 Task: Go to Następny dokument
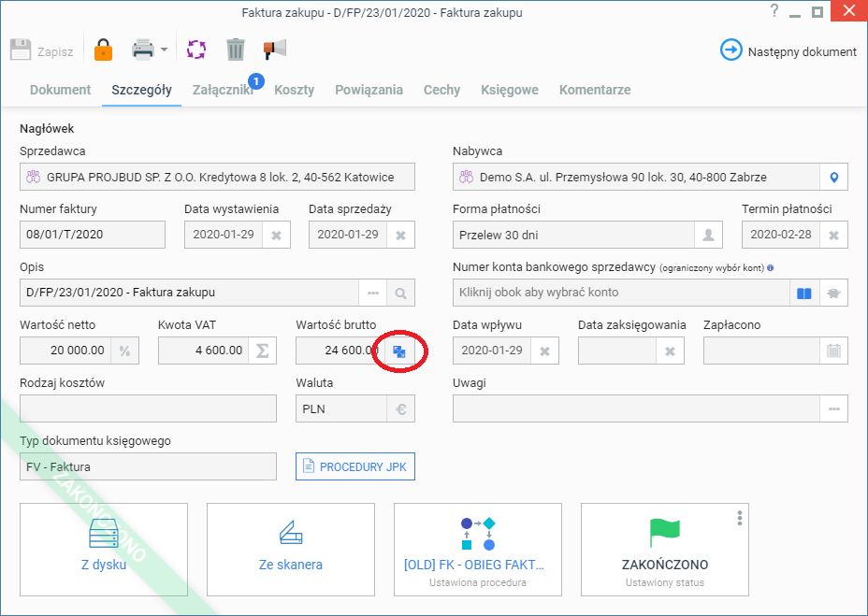pos(788,50)
